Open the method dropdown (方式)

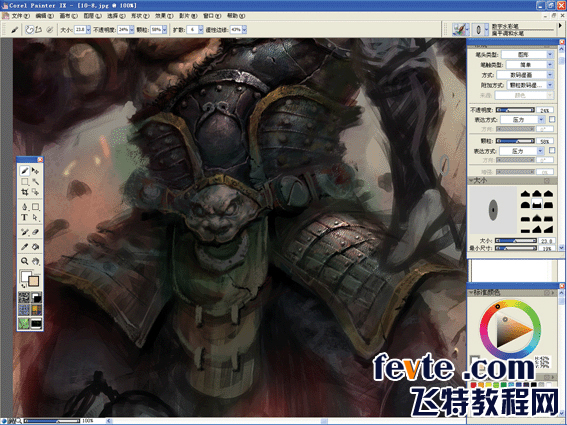(x=525, y=75)
